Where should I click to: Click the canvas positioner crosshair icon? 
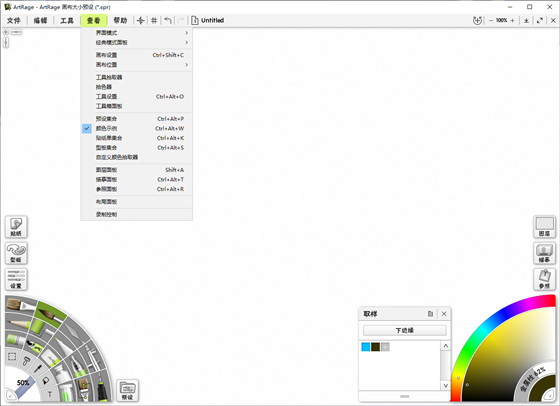point(140,20)
